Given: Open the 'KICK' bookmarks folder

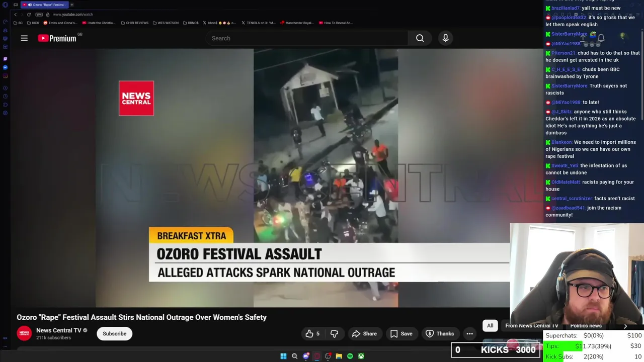Looking at the screenshot, I should (x=33, y=23).
